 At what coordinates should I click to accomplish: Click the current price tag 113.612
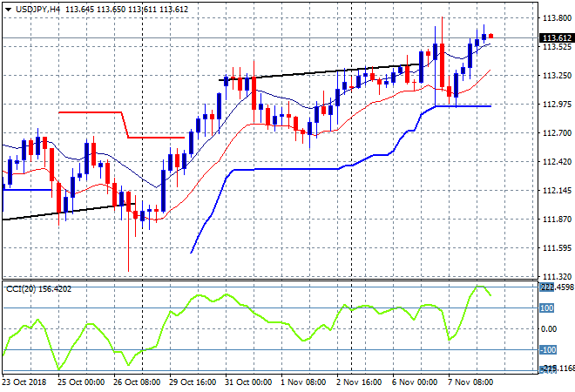pyautogui.click(x=557, y=37)
